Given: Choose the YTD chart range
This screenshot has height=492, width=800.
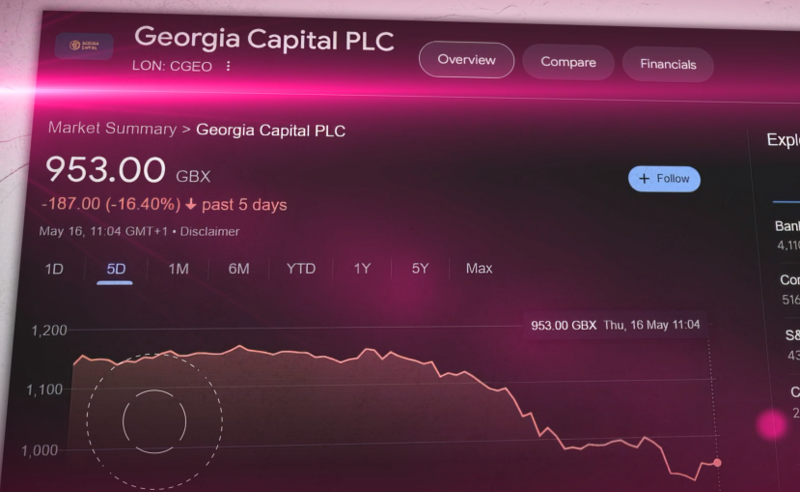Looking at the screenshot, I should click(x=301, y=268).
